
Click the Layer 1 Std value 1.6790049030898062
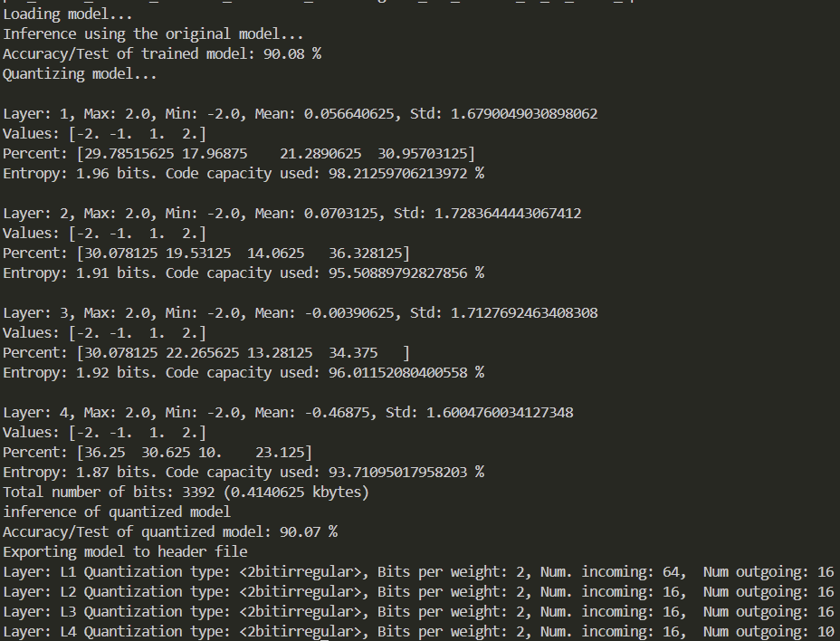tap(524, 113)
